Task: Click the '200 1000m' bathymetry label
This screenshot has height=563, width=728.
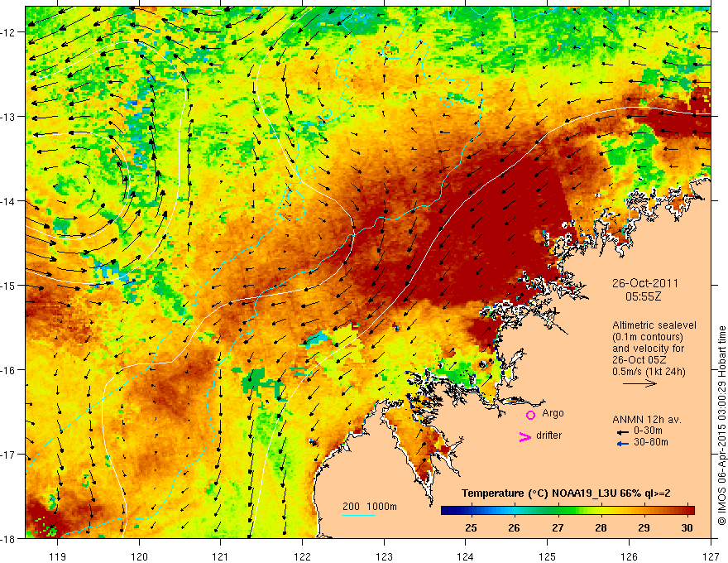Action: (370, 507)
